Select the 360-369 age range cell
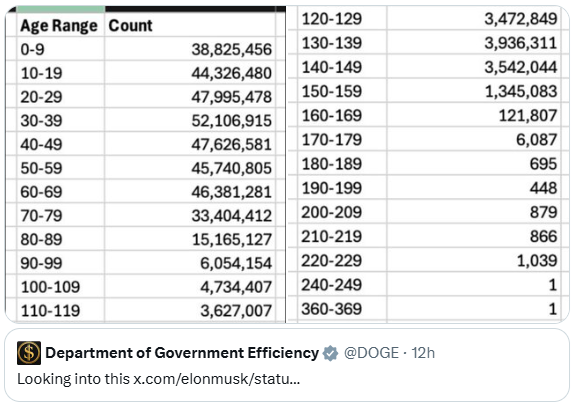 click(x=342, y=309)
